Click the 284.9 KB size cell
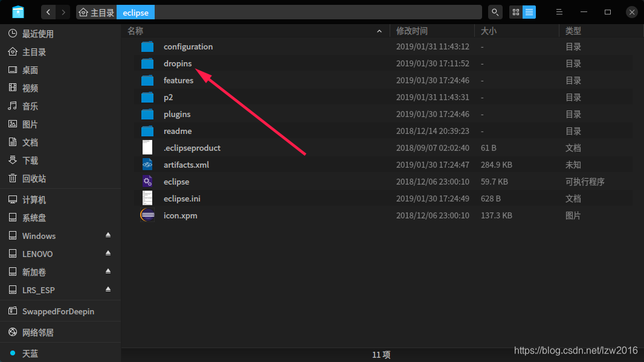The height and width of the screenshot is (362, 644). click(x=496, y=165)
